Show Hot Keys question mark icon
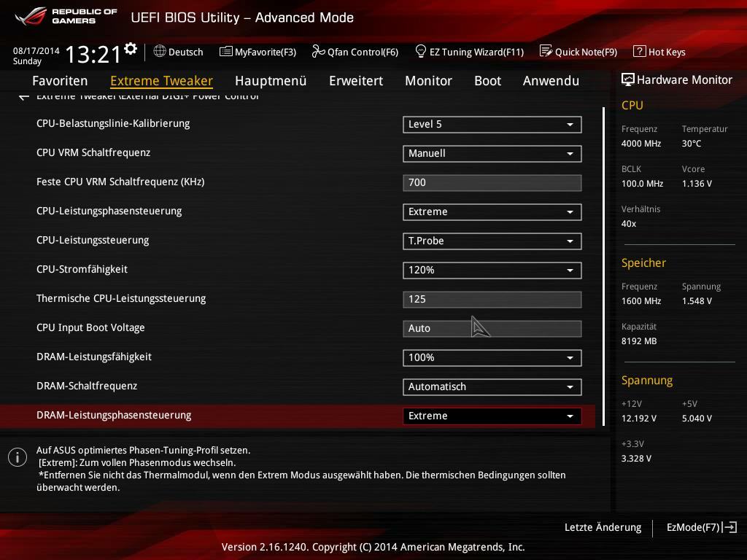Image resolution: width=747 pixels, height=560 pixels. 639,51
